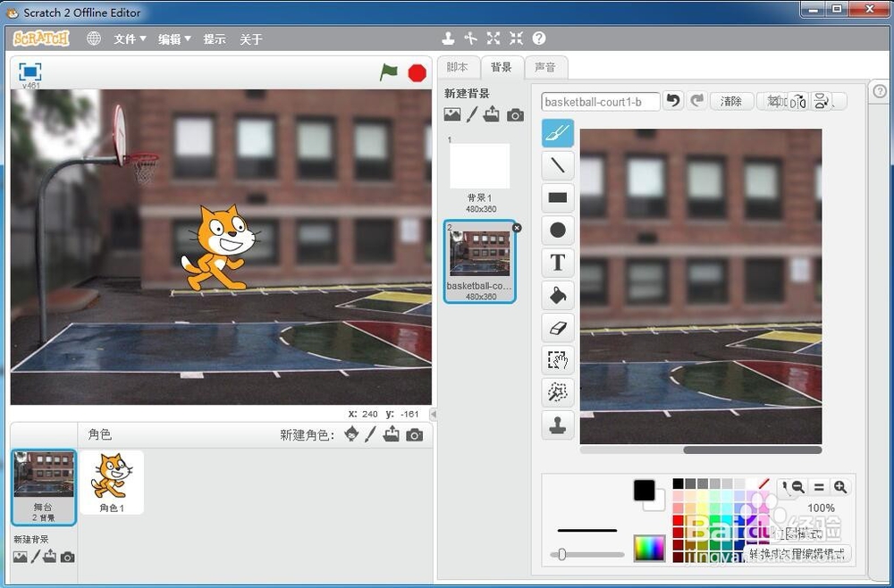Collapse the stage with the divider arrow
This screenshot has height=588, width=894.
[x=434, y=415]
